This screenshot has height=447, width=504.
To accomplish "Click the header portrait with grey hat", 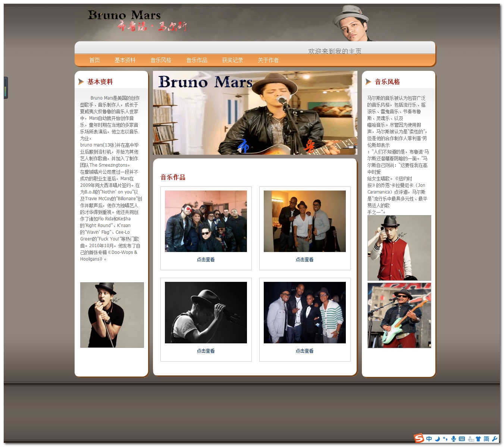I will [x=352, y=23].
